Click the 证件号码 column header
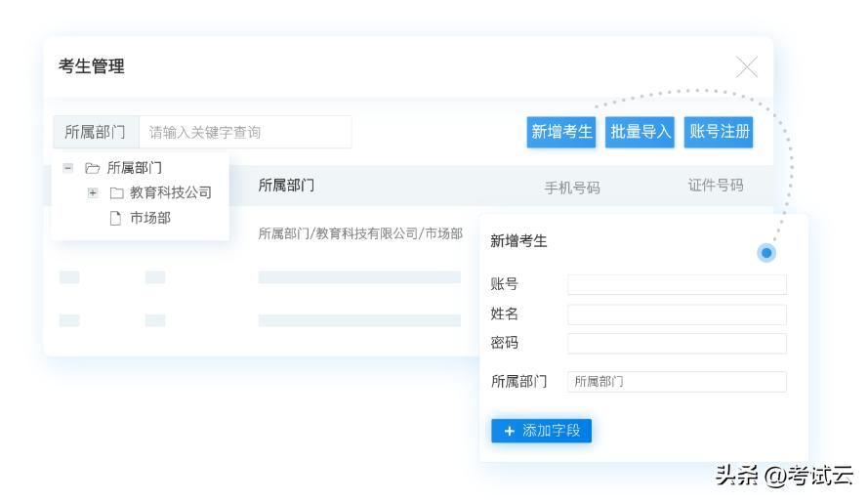The width and height of the screenshot is (868, 501). pos(716,185)
